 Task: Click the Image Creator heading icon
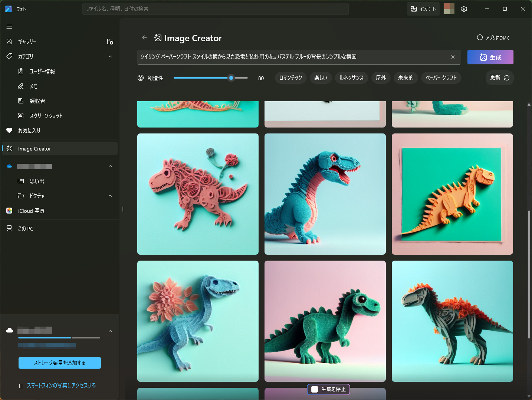click(158, 37)
